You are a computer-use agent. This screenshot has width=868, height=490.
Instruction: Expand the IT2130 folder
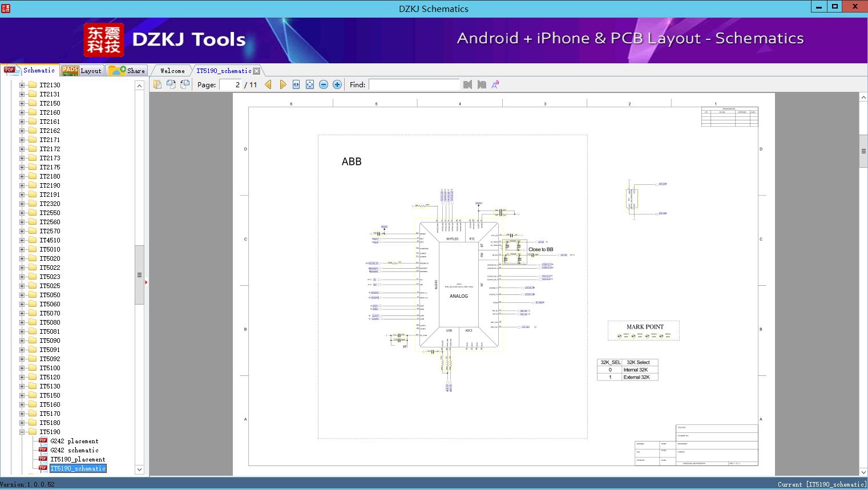point(22,85)
